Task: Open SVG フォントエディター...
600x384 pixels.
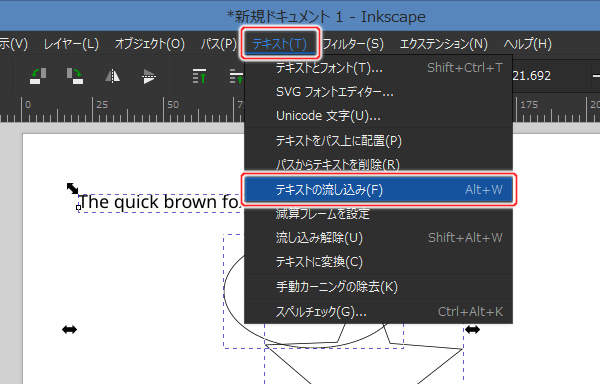Action: [x=378, y=92]
